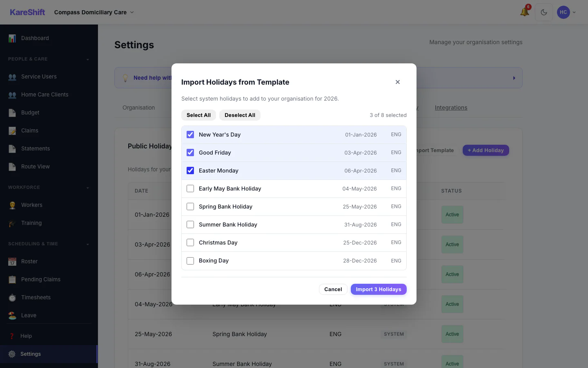Expand the Need help banner arrow

(x=514, y=78)
